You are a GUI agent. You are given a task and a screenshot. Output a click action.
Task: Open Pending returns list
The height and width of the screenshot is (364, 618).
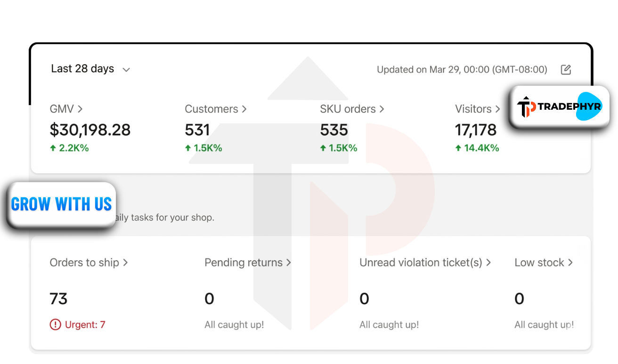tap(248, 262)
